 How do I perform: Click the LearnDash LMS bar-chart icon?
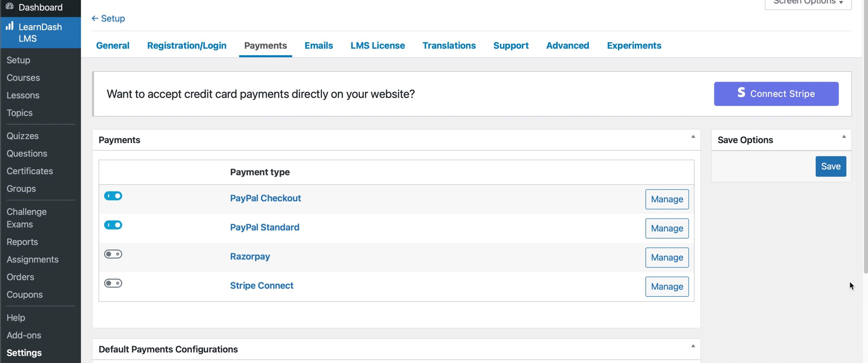9,26
